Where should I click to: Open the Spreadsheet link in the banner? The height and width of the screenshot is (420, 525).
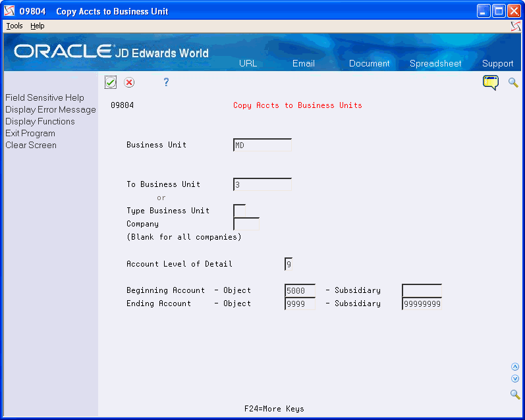coord(435,63)
